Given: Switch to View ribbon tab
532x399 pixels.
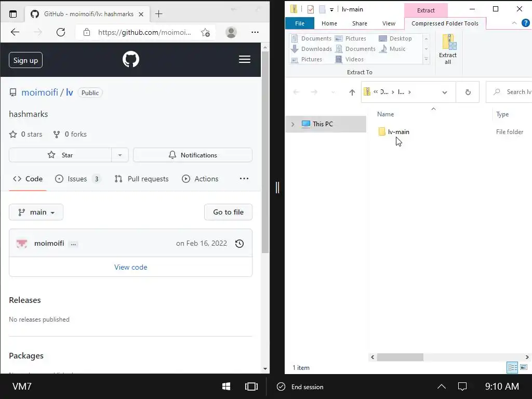Looking at the screenshot, I should click(389, 23).
